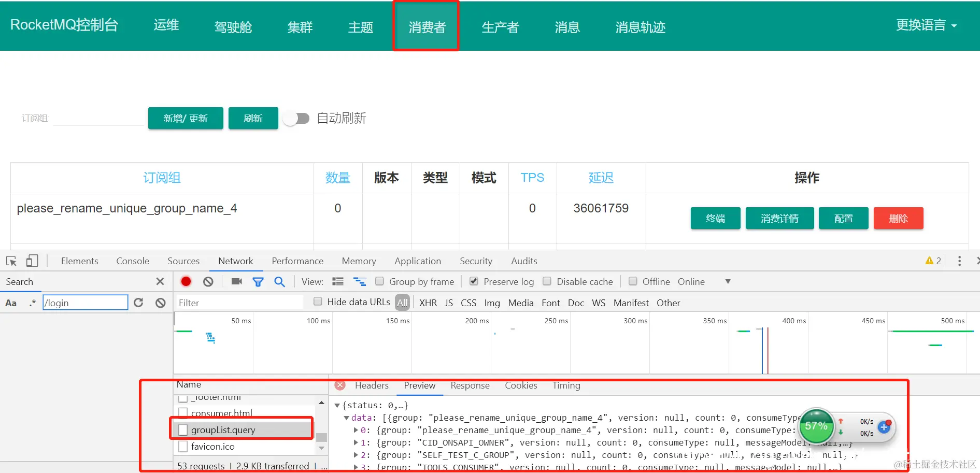Select large request rows view icon

[x=338, y=282]
